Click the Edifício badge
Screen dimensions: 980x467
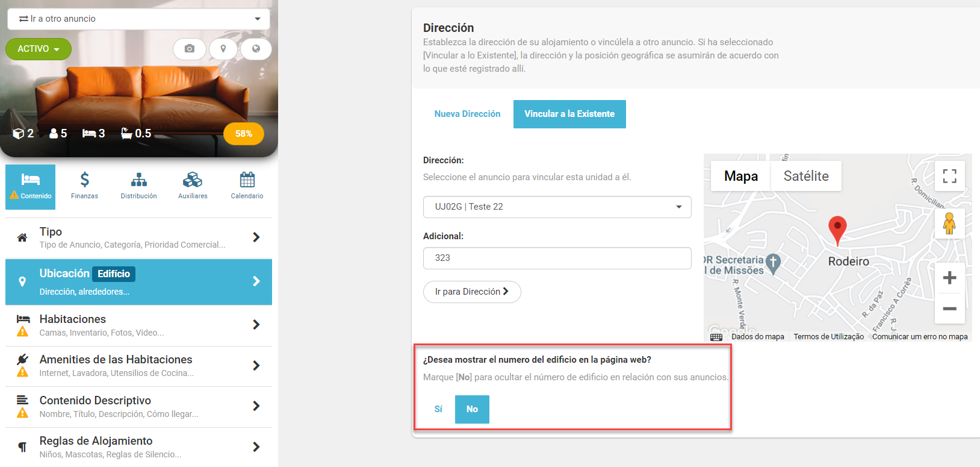[114, 274]
